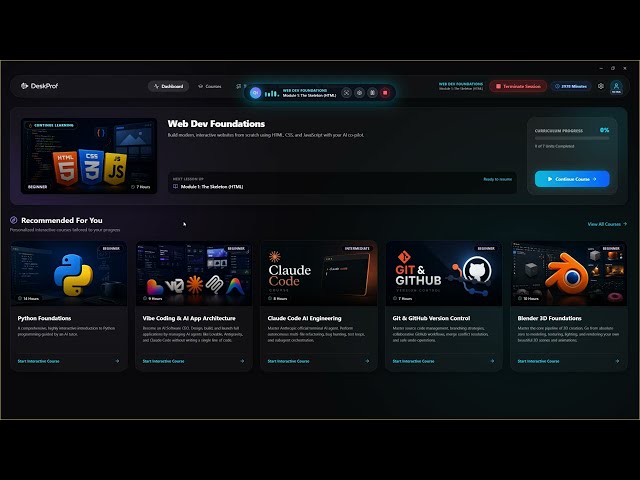
Task: Click the arrow on Vibe Coding card
Action: pyautogui.click(x=242, y=361)
